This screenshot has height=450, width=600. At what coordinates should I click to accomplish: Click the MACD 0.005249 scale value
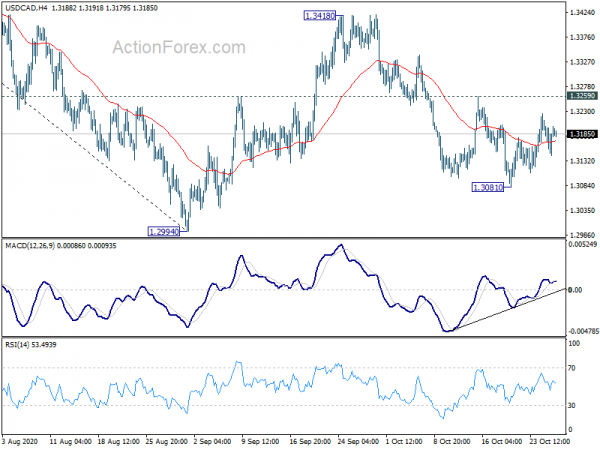582,244
